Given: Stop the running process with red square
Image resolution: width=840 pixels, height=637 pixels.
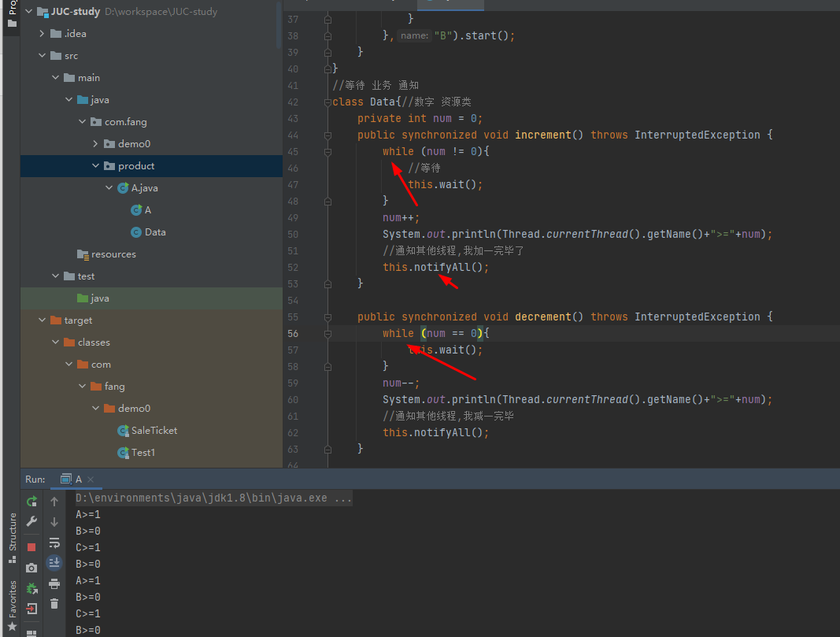Looking at the screenshot, I should (31, 547).
